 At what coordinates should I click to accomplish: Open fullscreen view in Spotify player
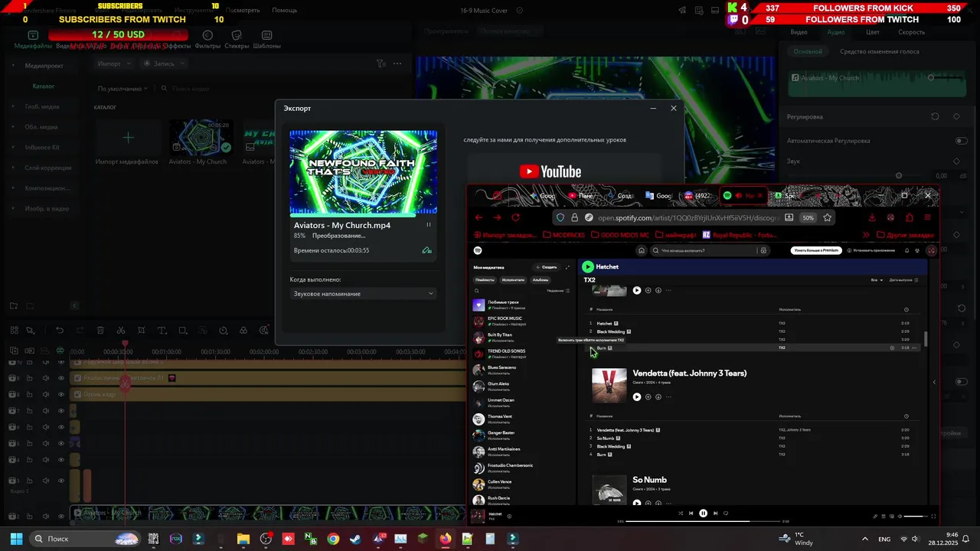(934, 517)
